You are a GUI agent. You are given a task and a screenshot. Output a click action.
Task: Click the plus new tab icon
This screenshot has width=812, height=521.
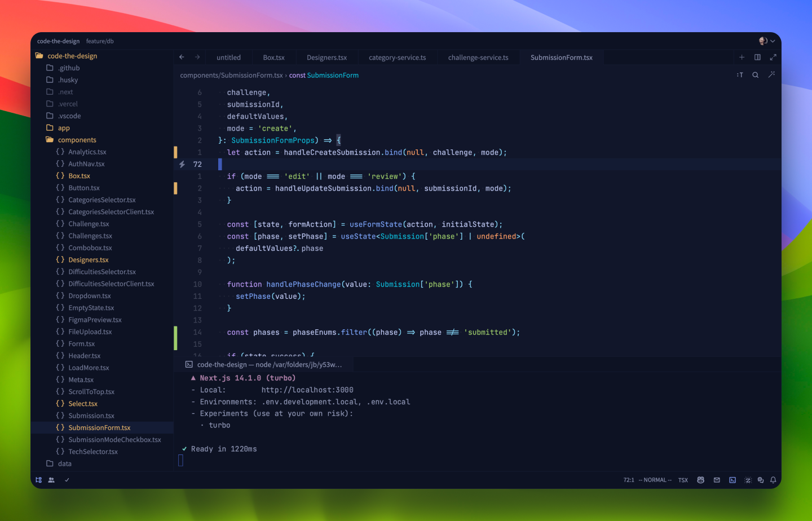point(742,57)
